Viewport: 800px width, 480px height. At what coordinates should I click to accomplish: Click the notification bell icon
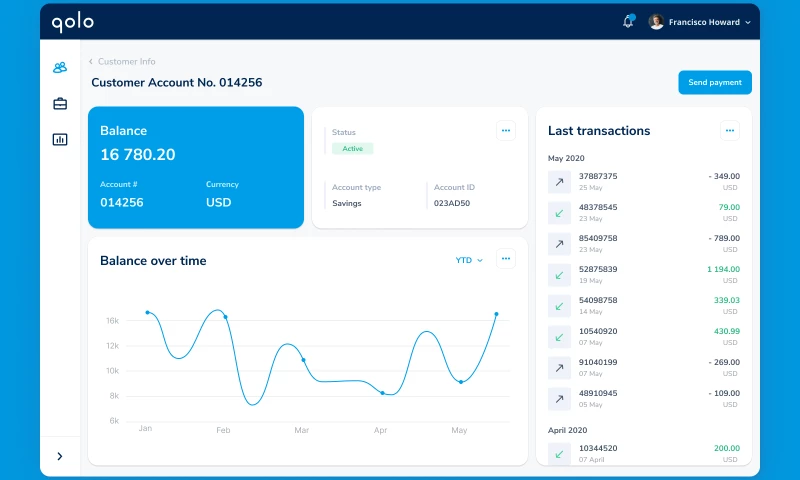[628, 22]
